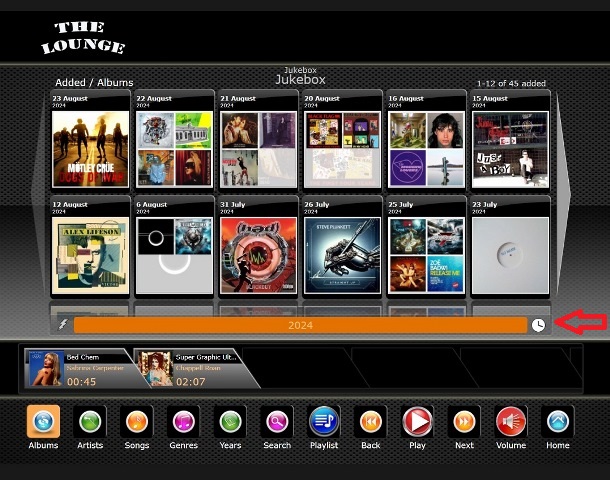Open the 23 August Motley Crue album

(x=90, y=148)
